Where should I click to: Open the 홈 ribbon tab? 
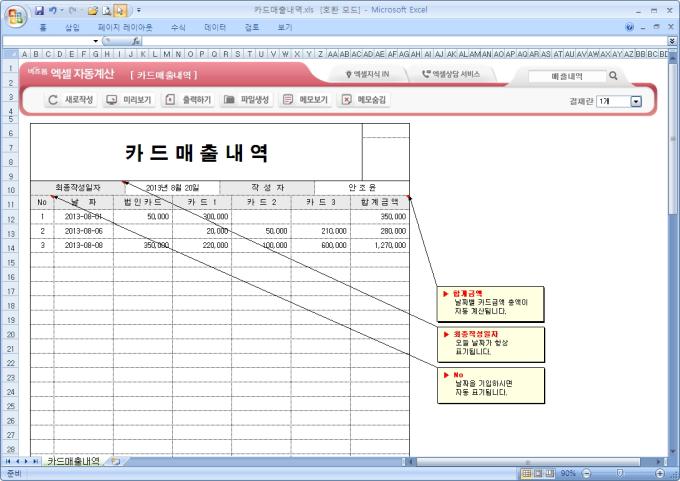[x=43, y=27]
